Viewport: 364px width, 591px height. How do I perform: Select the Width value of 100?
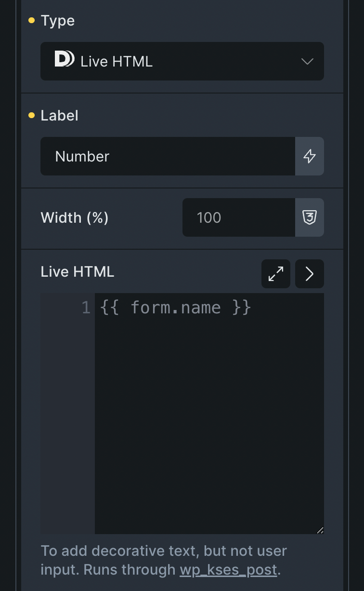pyautogui.click(x=208, y=217)
